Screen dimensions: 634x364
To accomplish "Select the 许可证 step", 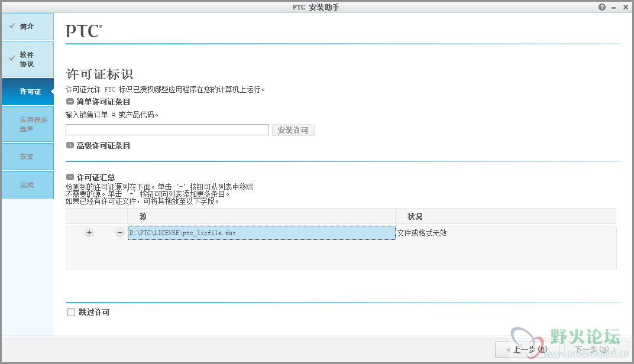I will click(x=27, y=92).
